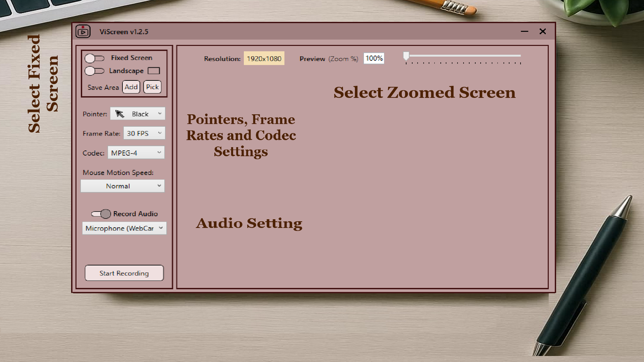Click the Add button for Save Area
The height and width of the screenshot is (362, 644).
pos(131,87)
